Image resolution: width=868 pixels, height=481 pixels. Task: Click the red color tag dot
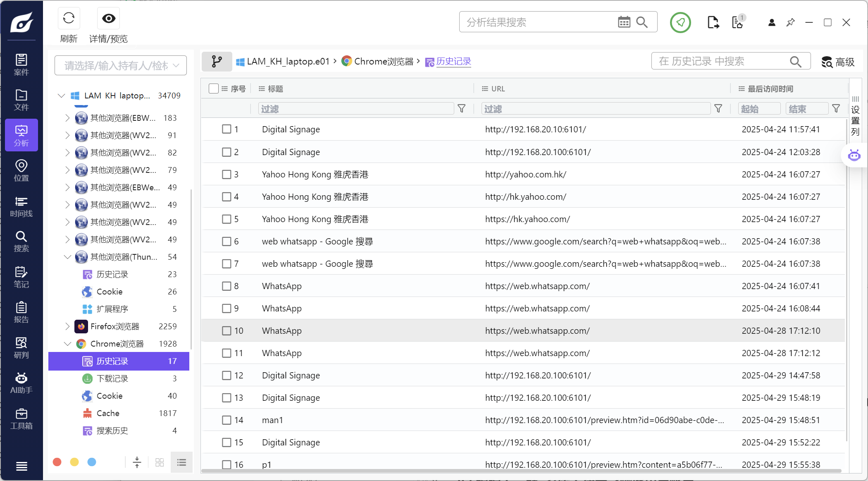point(57,462)
